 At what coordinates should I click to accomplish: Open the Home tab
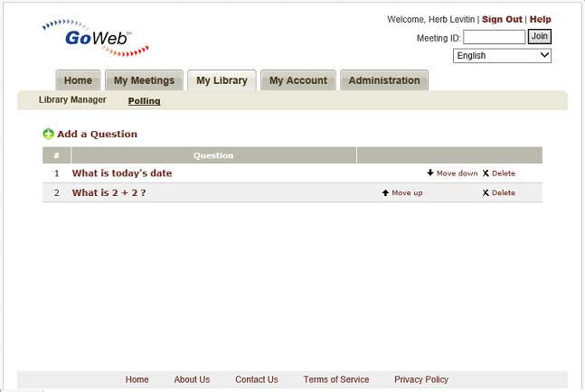(78, 80)
